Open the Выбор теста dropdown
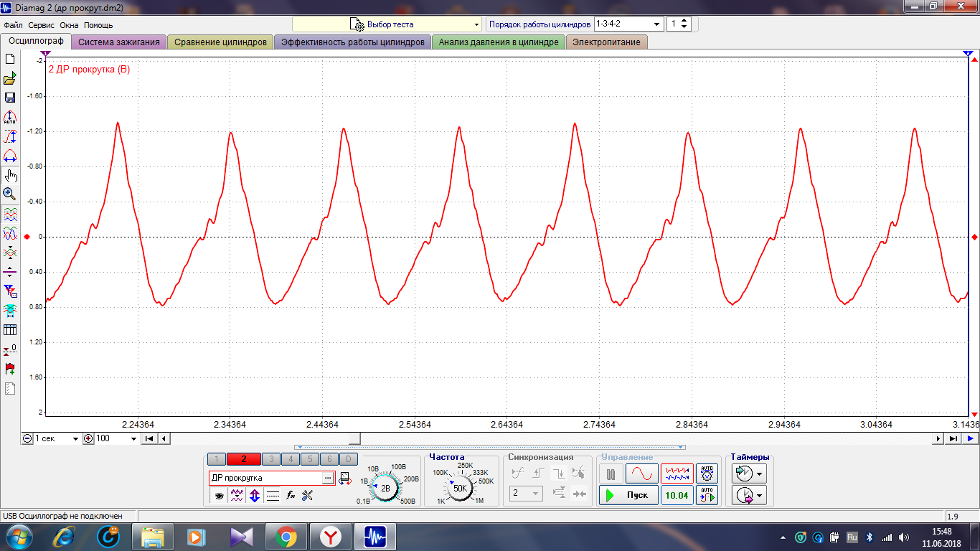 (387, 24)
